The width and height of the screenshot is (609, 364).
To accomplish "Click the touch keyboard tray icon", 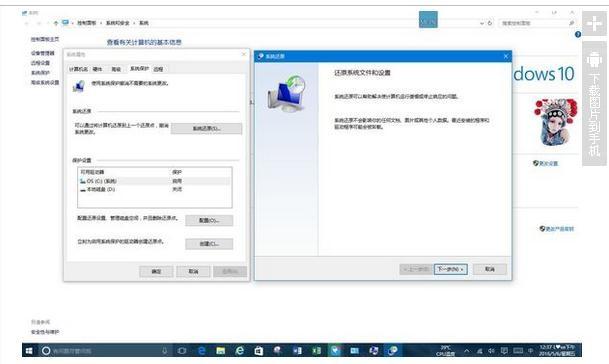I will 518,351.
